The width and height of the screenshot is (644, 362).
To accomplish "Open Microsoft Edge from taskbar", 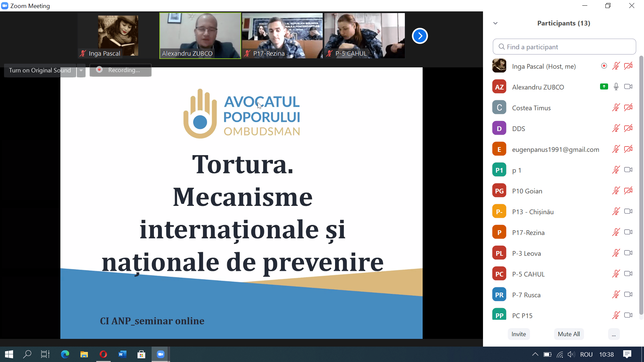I will coord(65,354).
